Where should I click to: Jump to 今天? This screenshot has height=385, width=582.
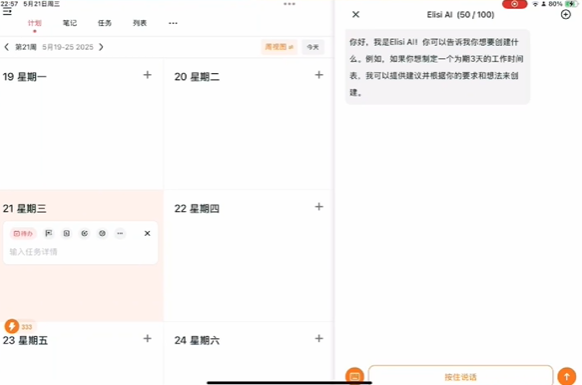pyautogui.click(x=313, y=47)
